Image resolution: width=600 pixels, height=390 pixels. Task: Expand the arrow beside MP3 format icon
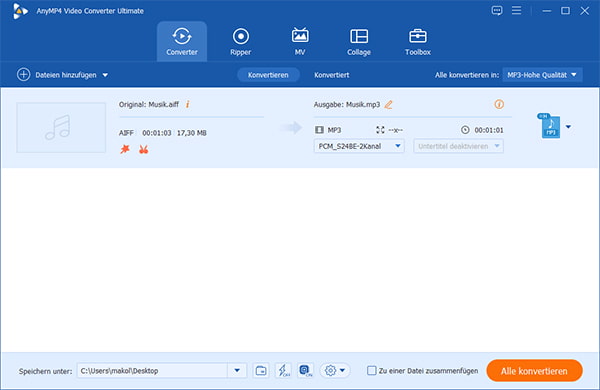pyautogui.click(x=568, y=127)
